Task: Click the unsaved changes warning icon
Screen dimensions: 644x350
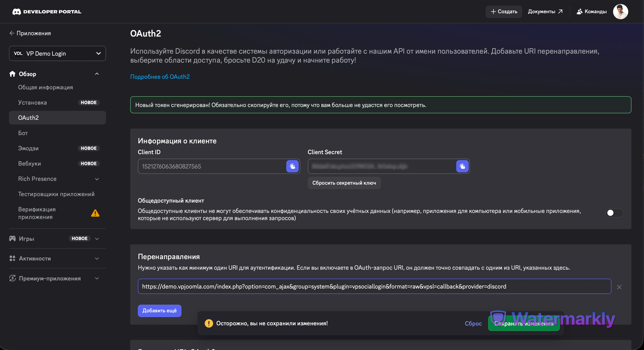Action: pos(209,323)
